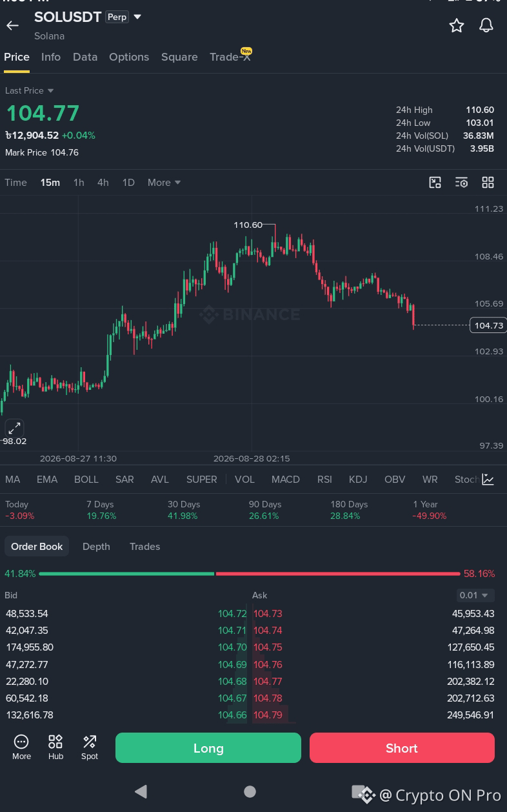Add SOLUSDT to favorites with star icon

coord(457,25)
